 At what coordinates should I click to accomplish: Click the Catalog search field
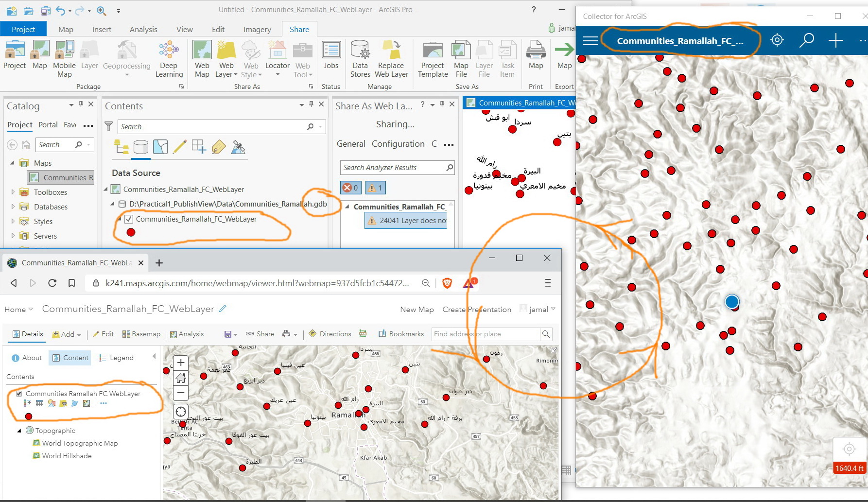pyautogui.click(x=64, y=145)
